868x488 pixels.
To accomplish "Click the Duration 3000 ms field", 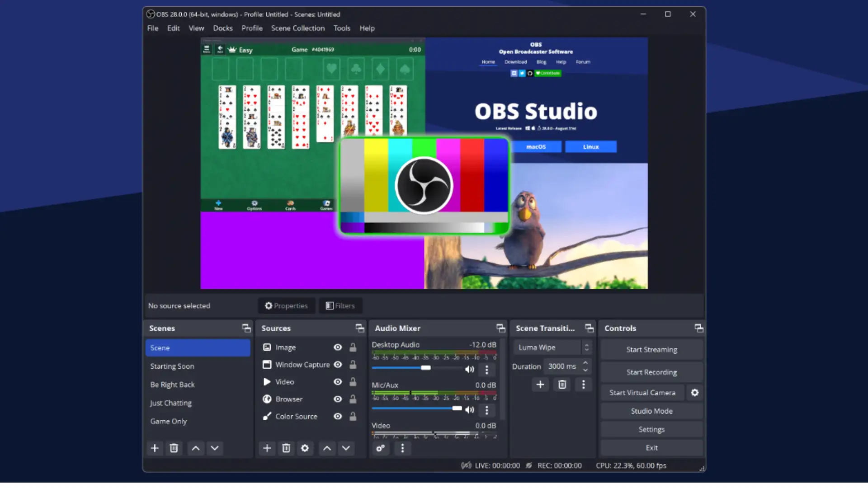I will [563, 366].
